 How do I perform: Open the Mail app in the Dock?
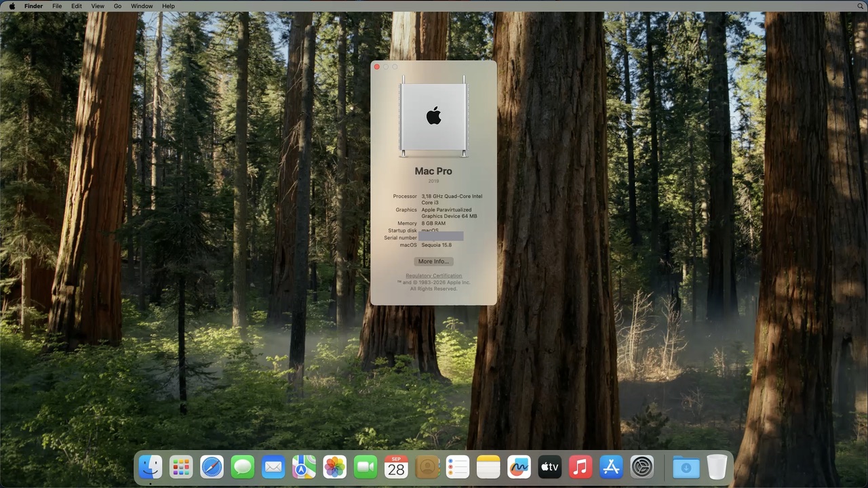pos(273,467)
